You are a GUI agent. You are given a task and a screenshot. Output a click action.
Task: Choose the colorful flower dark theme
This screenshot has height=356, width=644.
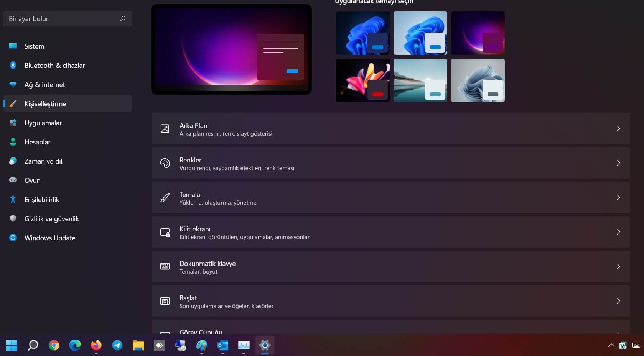(362, 80)
